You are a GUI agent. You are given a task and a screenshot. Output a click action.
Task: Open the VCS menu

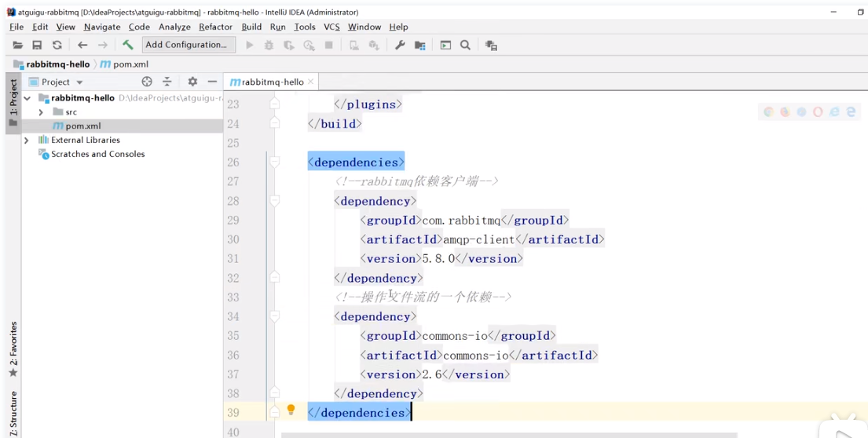click(x=331, y=27)
